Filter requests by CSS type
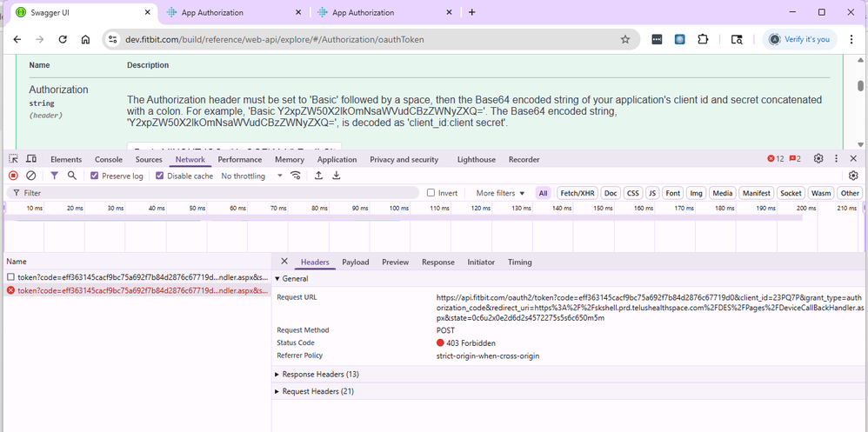Screen dimensions: 868x432 (632, 193)
